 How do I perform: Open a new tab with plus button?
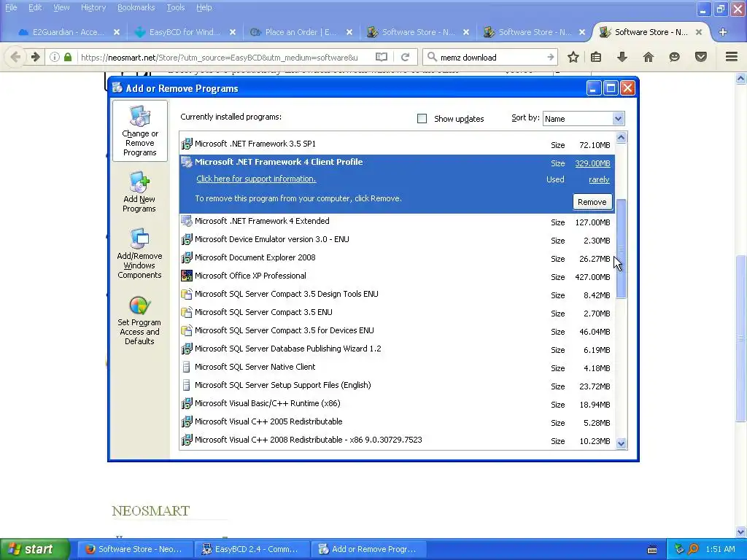723,32
